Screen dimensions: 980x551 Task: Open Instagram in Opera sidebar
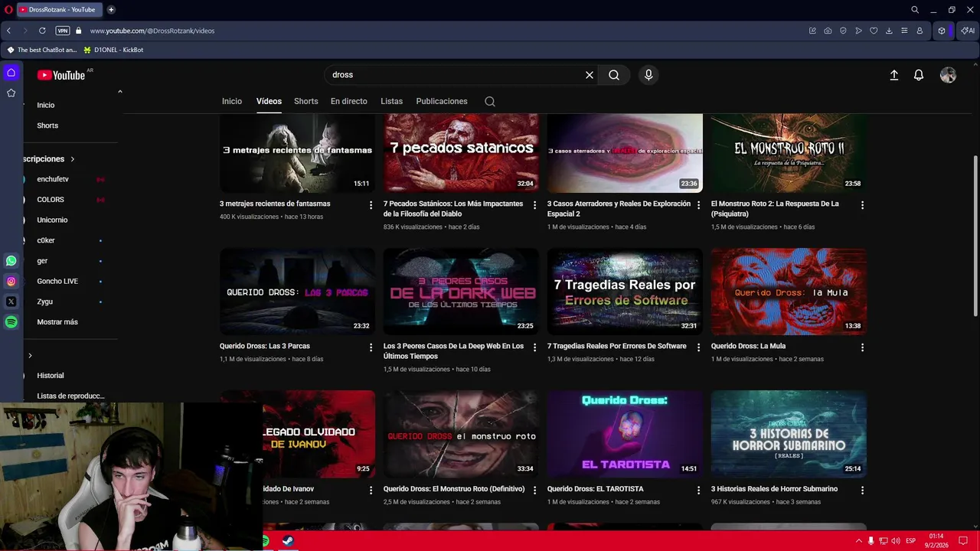point(11,282)
